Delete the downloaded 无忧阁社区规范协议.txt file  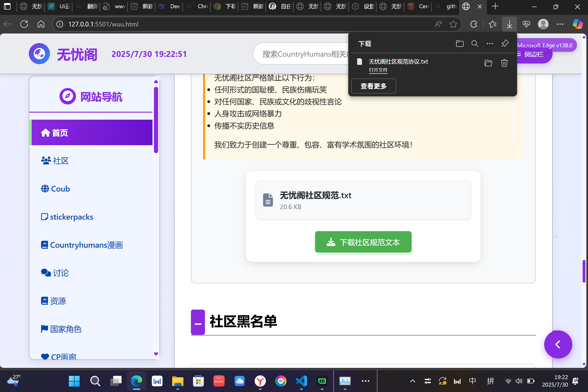(504, 63)
